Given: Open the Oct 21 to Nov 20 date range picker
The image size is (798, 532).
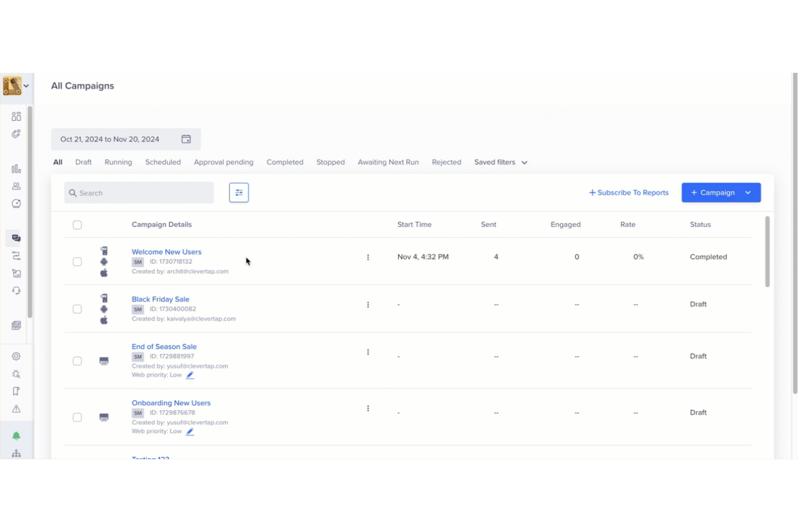Looking at the screenshot, I should pyautogui.click(x=126, y=139).
